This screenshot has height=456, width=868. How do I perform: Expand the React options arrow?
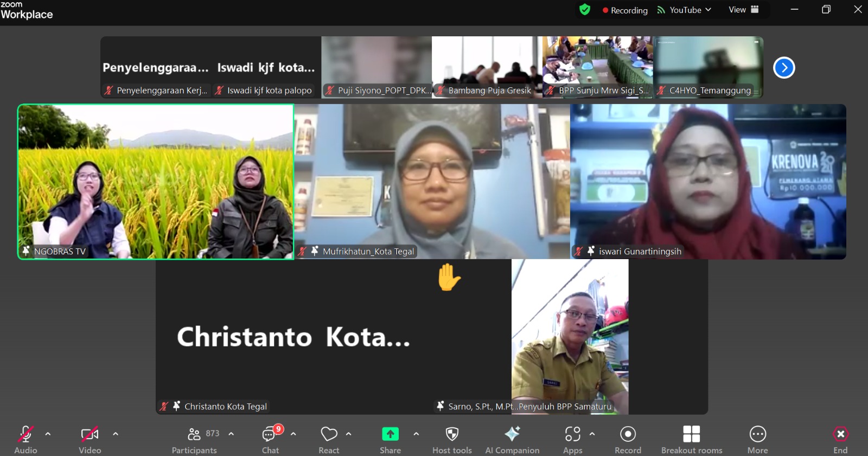tap(348, 434)
